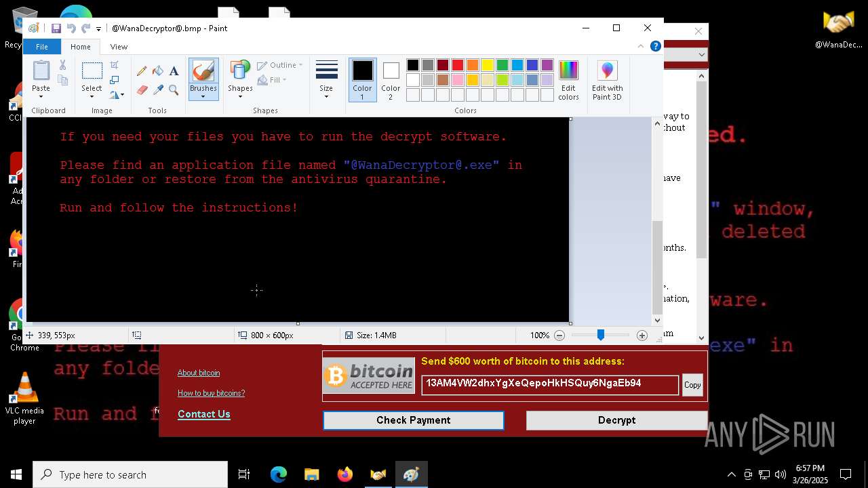Click the bitcoin address text field
The image size is (868, 488).
pyautogui.click(x=550, y=384)
